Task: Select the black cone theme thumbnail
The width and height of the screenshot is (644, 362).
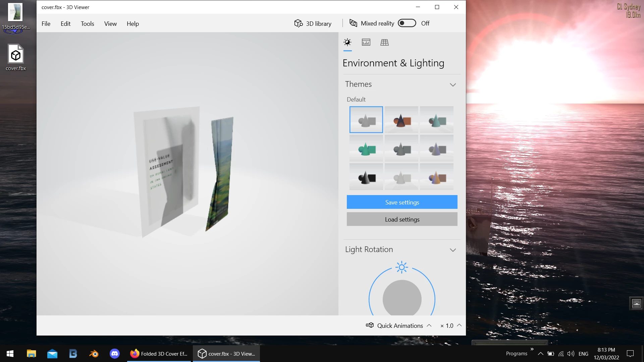Action: tap(366, 177)
